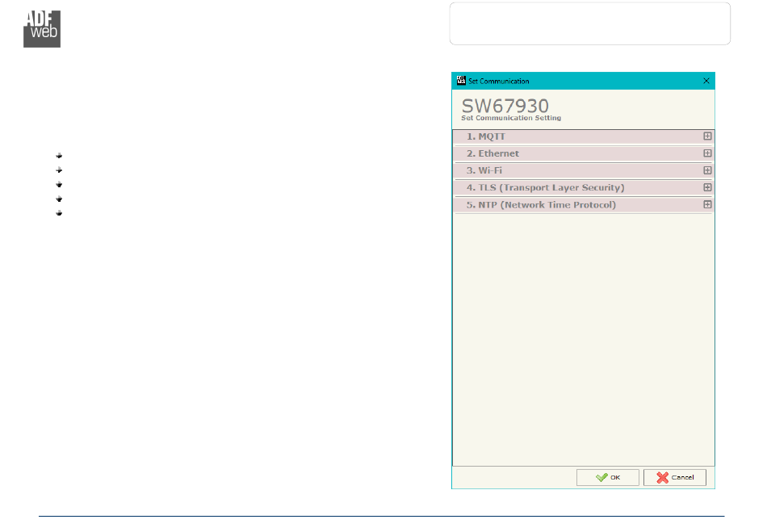Viewport: 767px width, 532px height.
Task: Click the 'Set Communication Setting' subtitle
Action: [511, 118]
